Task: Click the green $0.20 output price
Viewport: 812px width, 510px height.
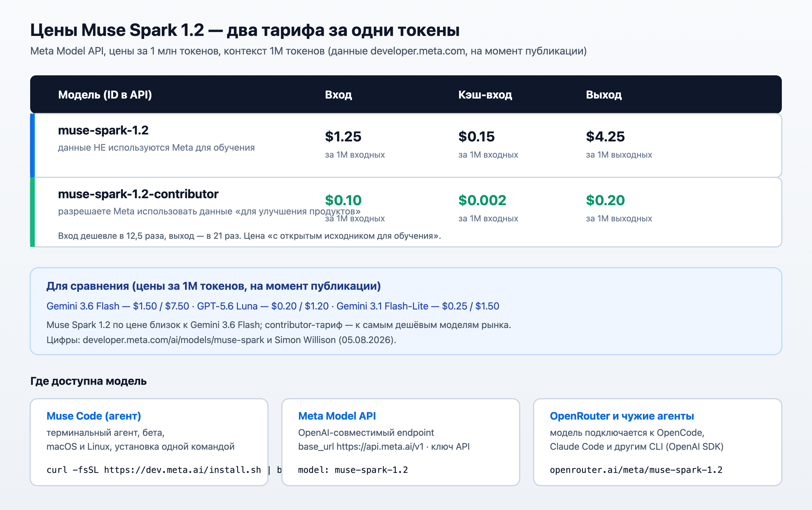Action: click(x=605, y=200)
